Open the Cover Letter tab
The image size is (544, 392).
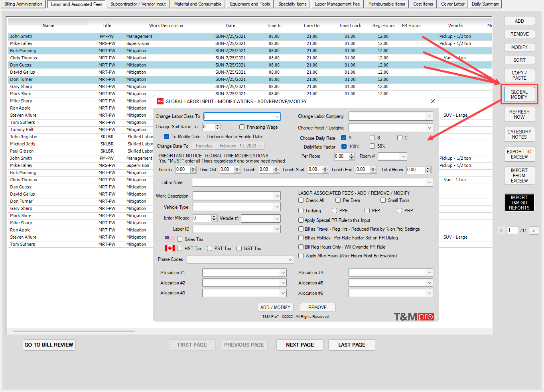[453, 4]
